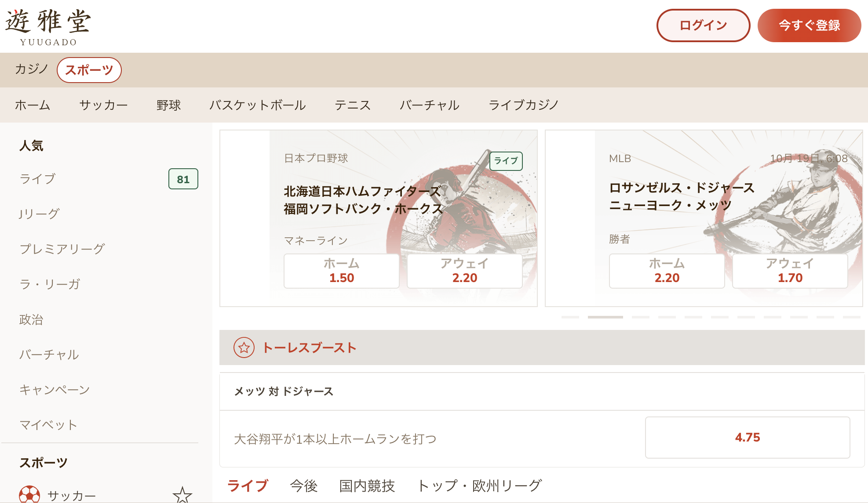Open ホーム in the navigation bar
Viewport: 868px width, 503px height.
click(x=33, y=105)
